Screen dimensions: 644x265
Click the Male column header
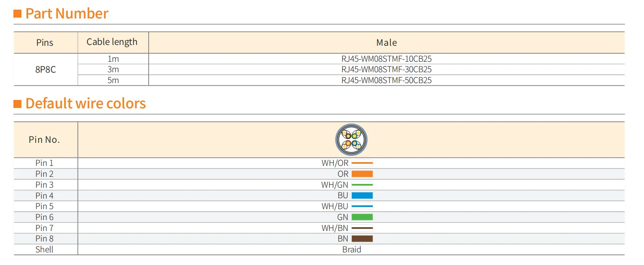(386, 42)
